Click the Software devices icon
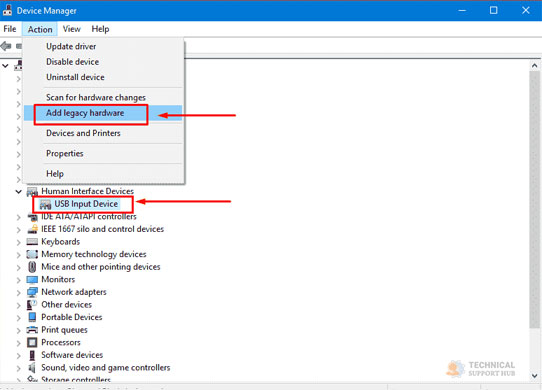Viewport: 542px width, 390px height. tap(32, 355)
